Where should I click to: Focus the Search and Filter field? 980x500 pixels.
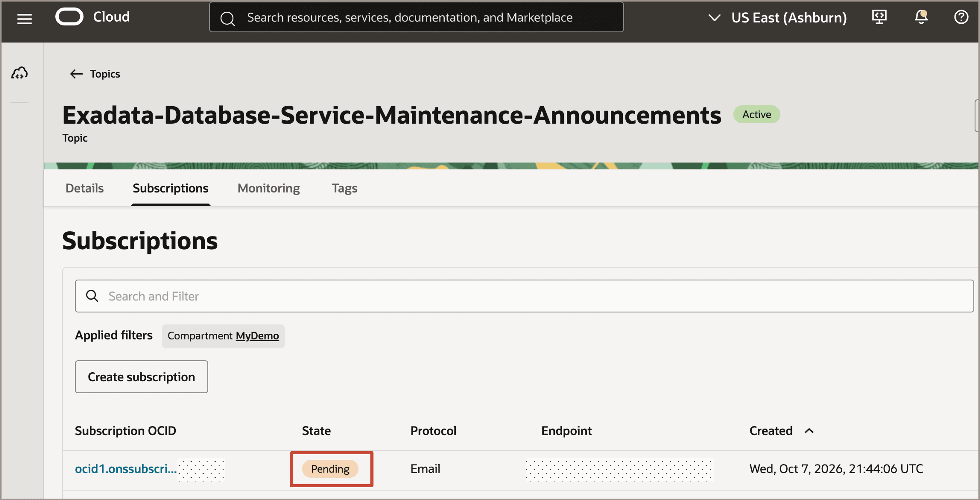tap(524, 296)
